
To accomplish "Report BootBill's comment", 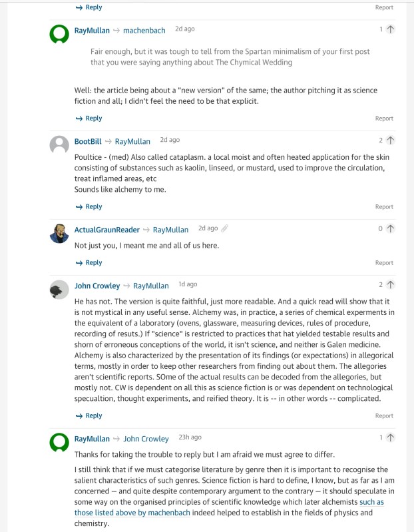I will (384, 207).
